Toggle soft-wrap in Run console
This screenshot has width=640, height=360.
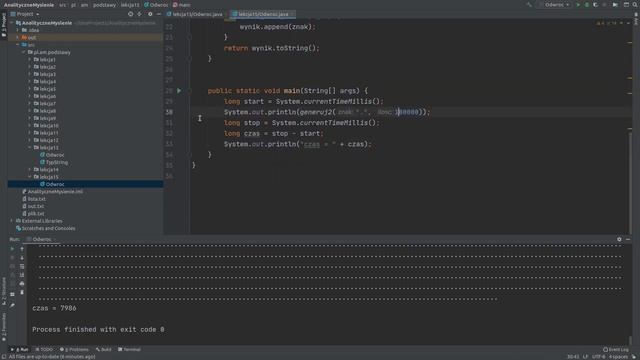coord(22,267)
